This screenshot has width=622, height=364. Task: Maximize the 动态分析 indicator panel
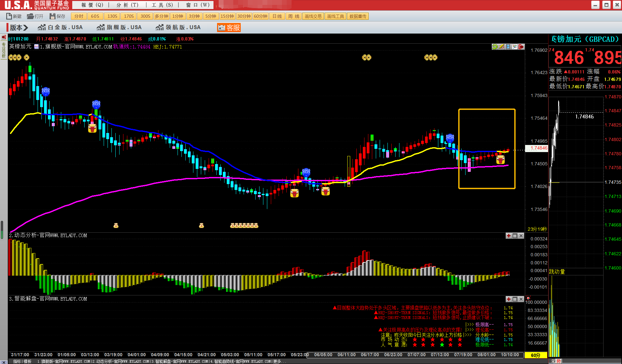pos(515,236)
